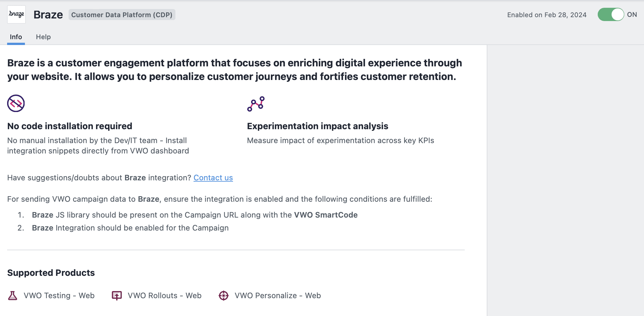Click the ON label beside the switch
This screenshot has width=644, height=316.
632,15
